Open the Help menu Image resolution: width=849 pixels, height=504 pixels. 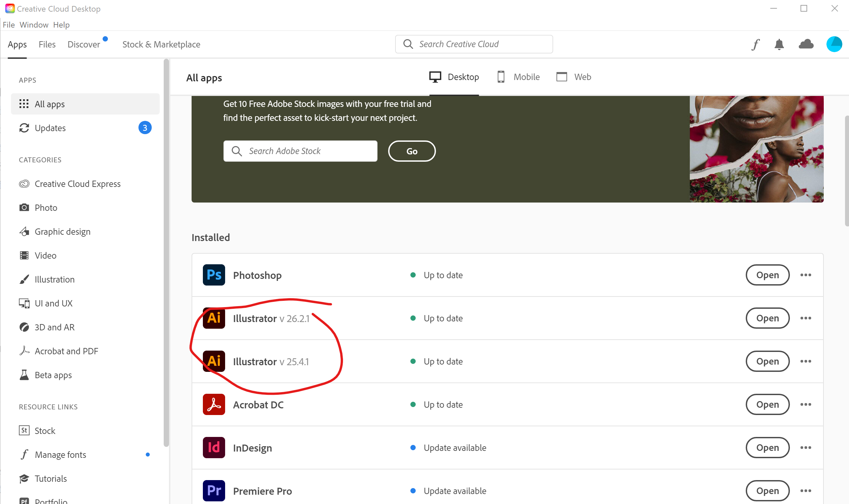tap(61, 25)
